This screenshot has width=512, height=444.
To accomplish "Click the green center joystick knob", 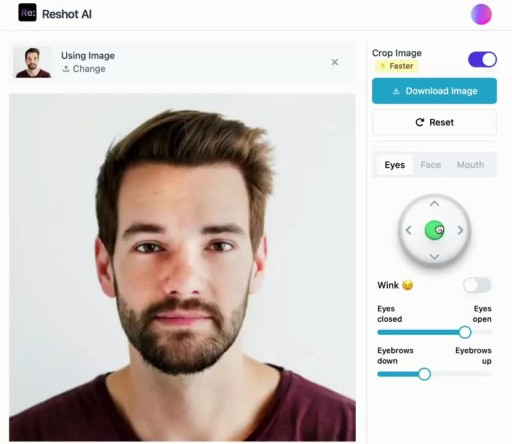I will (x=434, y=230).
